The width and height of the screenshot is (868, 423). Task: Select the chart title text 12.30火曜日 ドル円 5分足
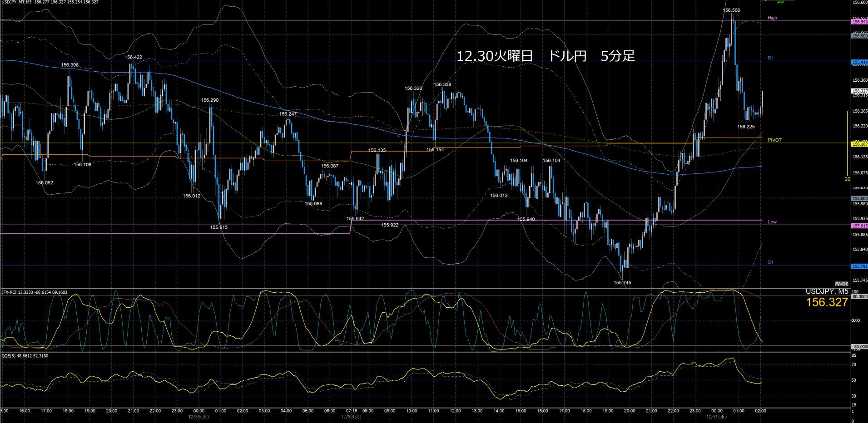545,56
